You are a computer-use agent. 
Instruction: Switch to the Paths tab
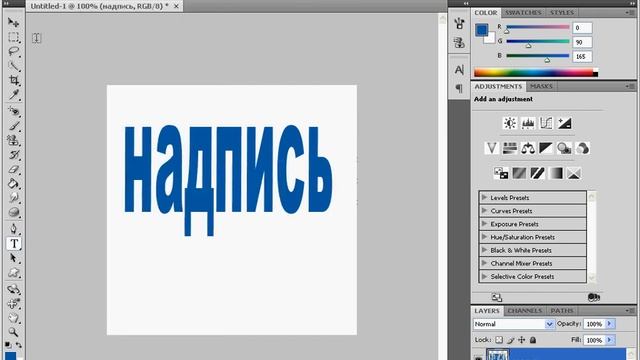(562, 311)
